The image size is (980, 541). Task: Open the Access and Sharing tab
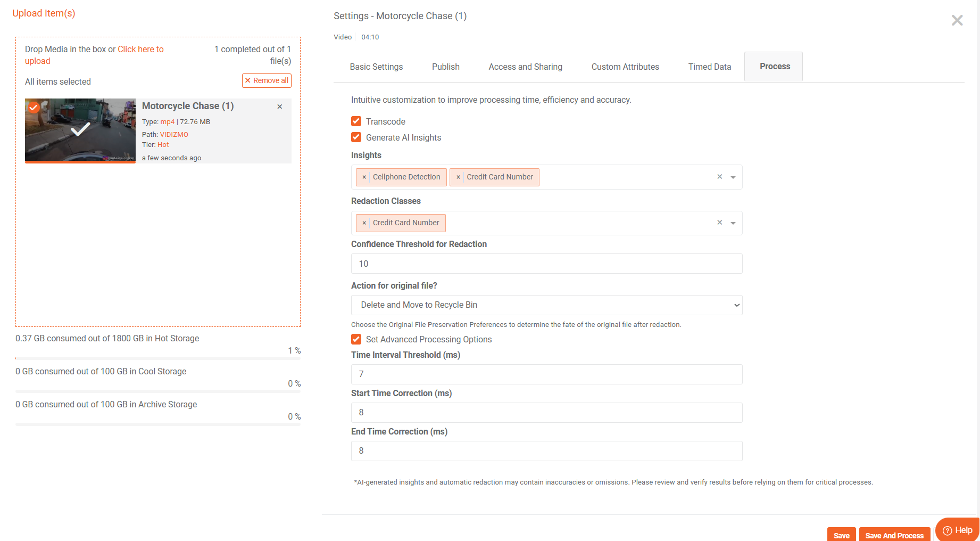coord(525,67)
